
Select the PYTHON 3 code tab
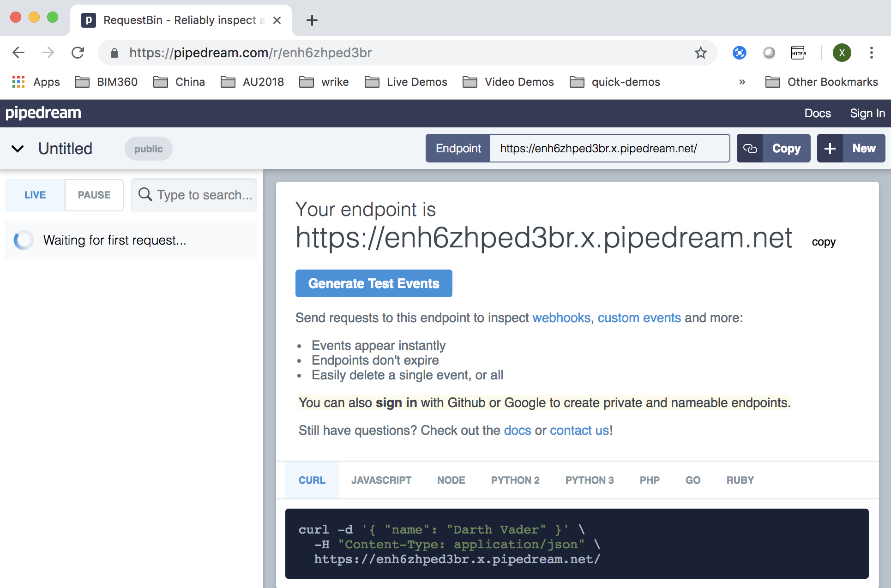point(590,480)
